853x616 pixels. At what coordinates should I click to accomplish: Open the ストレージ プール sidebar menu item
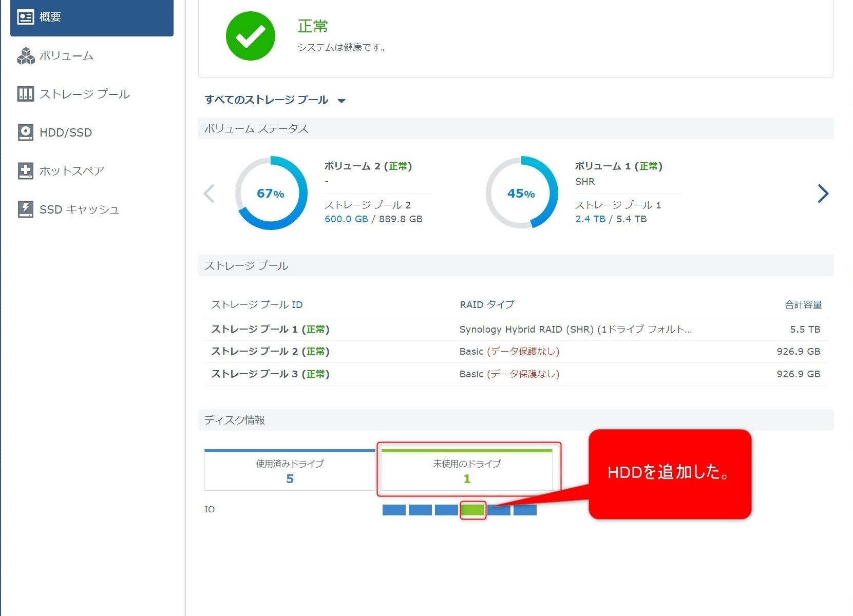coord(85,94)
